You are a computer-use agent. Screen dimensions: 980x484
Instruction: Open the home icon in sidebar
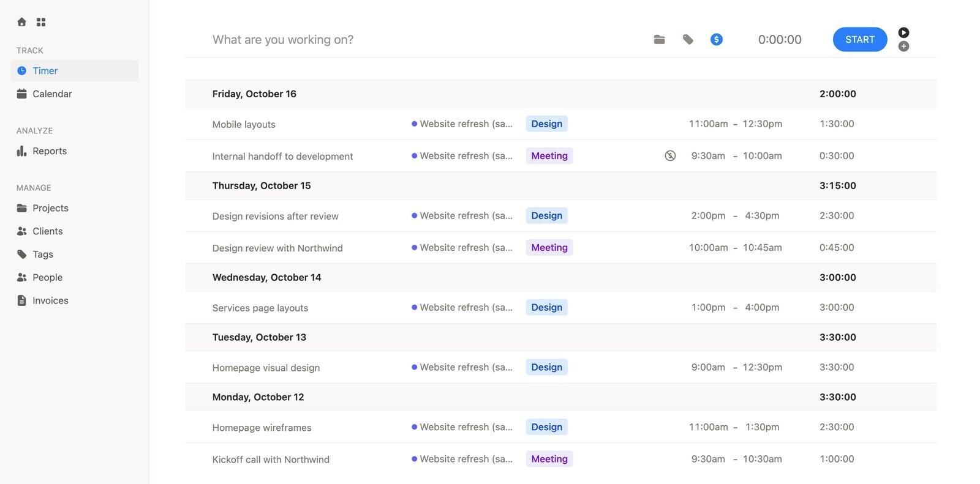21,22
